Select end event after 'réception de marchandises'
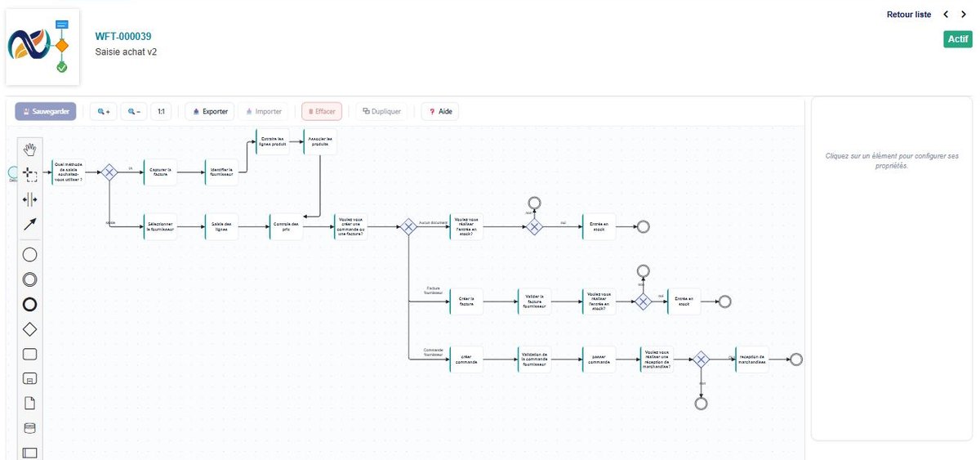Image resolution: width=980 pixels, height=460 pixels. point(797,359)
